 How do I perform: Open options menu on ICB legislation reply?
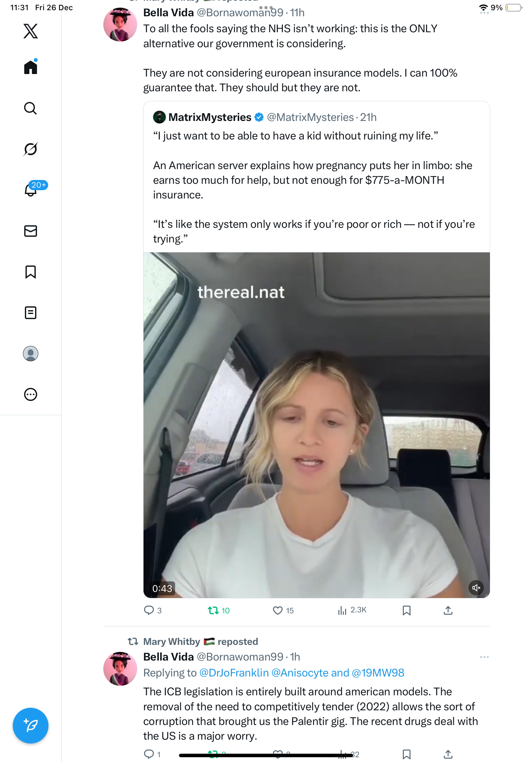[484, 657]
